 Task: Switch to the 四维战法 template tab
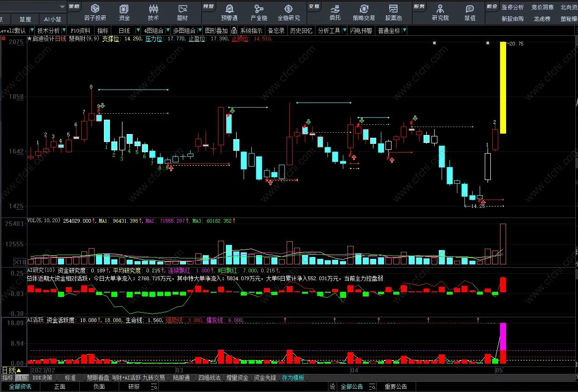click(x=210, y=378)
